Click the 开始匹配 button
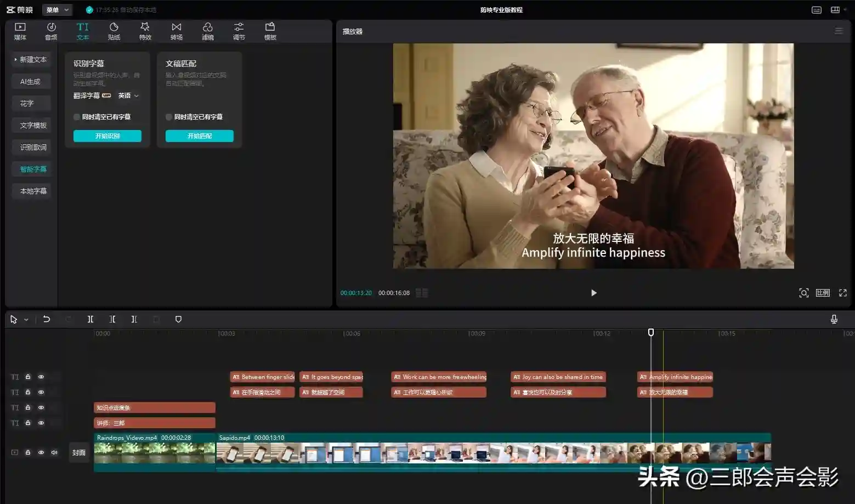This screenshot has width=855, height=504. point(200,136)
